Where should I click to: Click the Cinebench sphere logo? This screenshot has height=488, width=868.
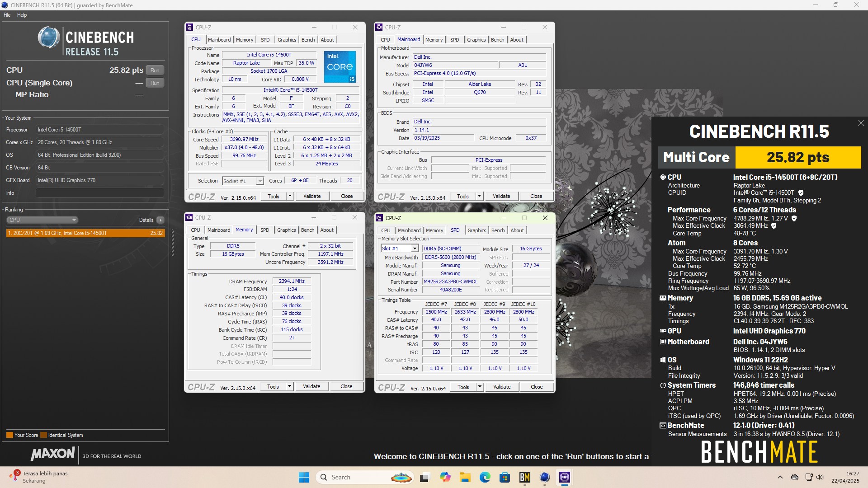[x=49, y=38]
